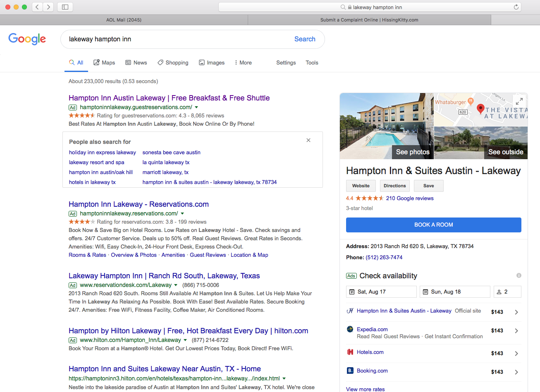Expand the dropdown arrow next to hamptoninnlakeway.guestreservations.com
Image resolution: width=540 pixels, height=392 pixels.
(196, 108)
